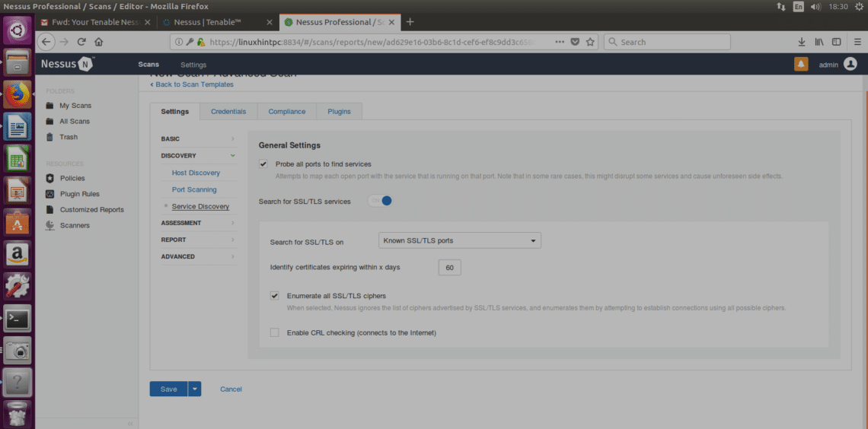Click the browser home icon
The height and width of the screenshot is (429, 868).
point(98,42)
